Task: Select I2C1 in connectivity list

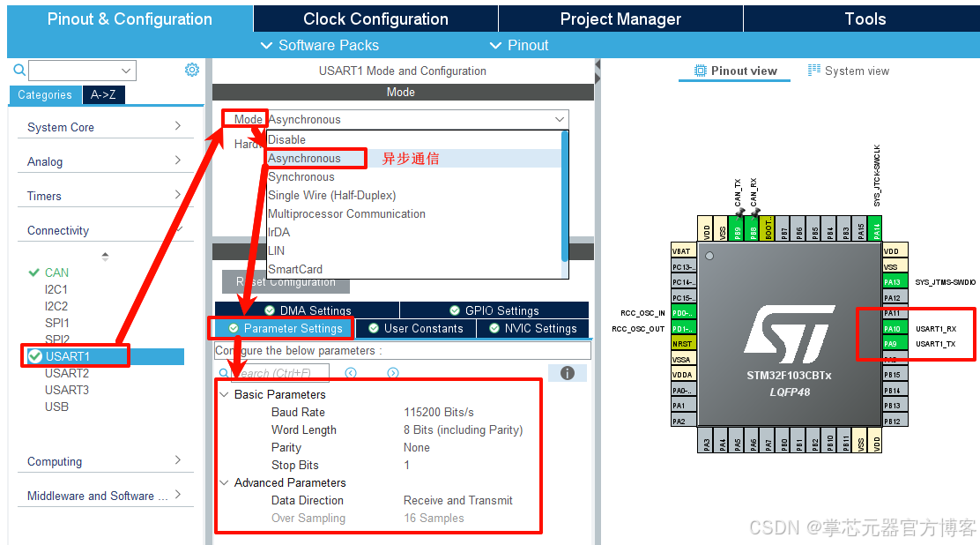Action: (x=56, y=290)
